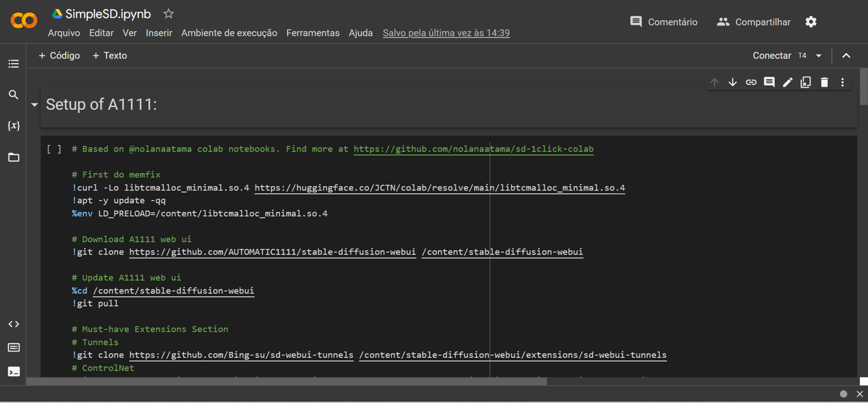Click the Google Colab logo
Viewport: 868px width, 403px height.
click(24, 21)
